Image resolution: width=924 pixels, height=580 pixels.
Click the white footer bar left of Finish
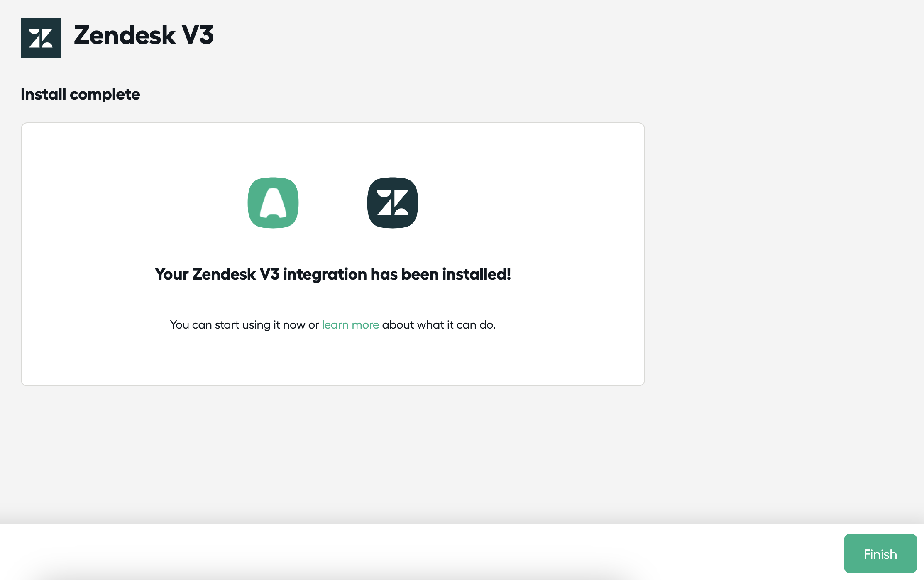(415, 552)
